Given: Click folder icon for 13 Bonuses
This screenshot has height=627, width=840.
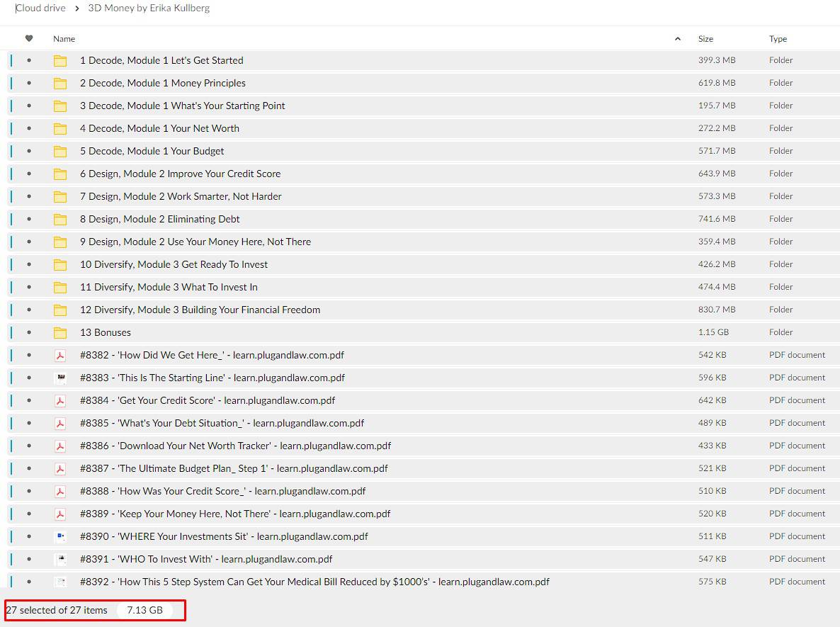Looking at the screenshot, I should pos(60,332).
